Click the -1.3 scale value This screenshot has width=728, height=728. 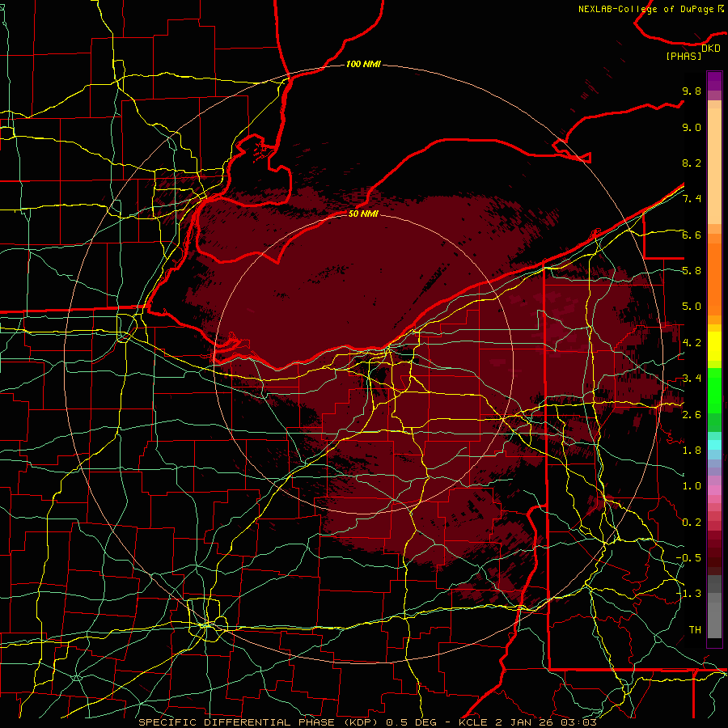pyautogui.click(x=688, y=594)
